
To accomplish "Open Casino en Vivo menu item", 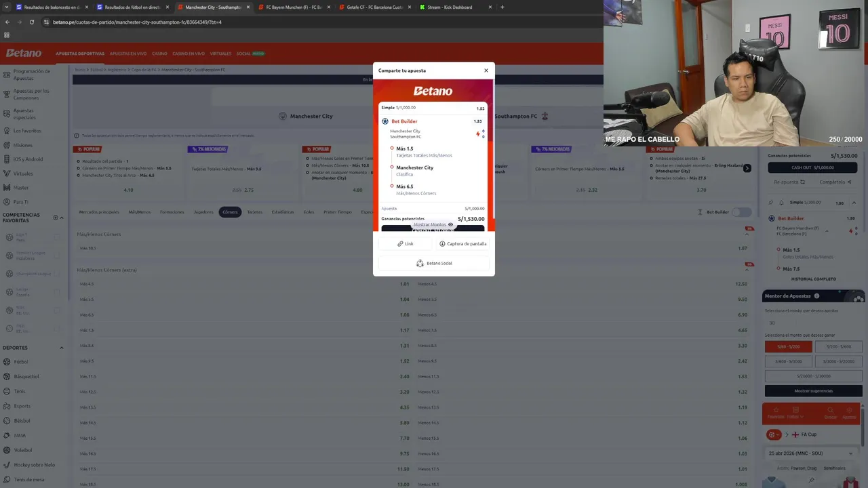I will click(x=189, y=54).
